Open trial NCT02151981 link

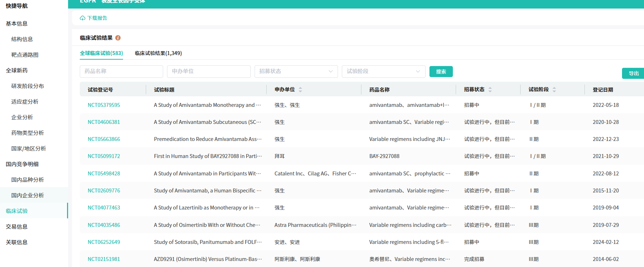click(x=104, y=259)
